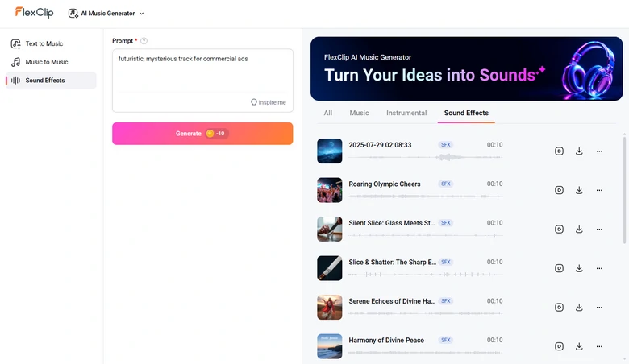Click the FlexClip logo
The image size is (629, 364).
point(34,12)
